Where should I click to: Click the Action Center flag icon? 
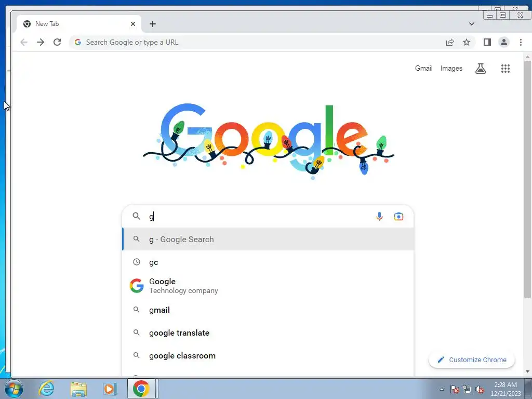[454, 389]
